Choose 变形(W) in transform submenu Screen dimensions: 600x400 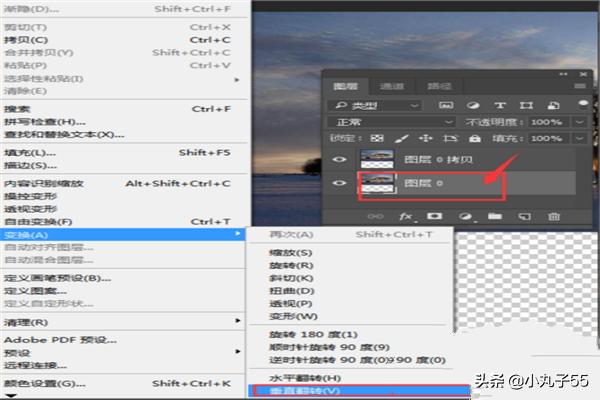coord(350,316)
